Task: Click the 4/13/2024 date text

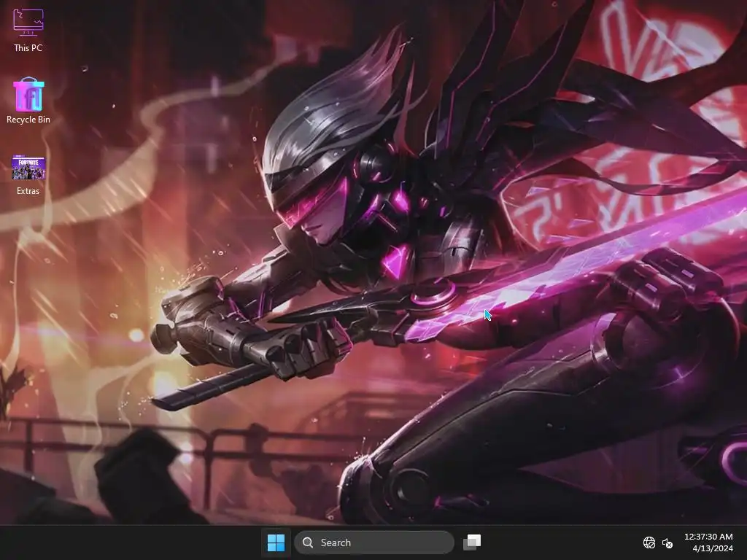Action: pos(713,548)
